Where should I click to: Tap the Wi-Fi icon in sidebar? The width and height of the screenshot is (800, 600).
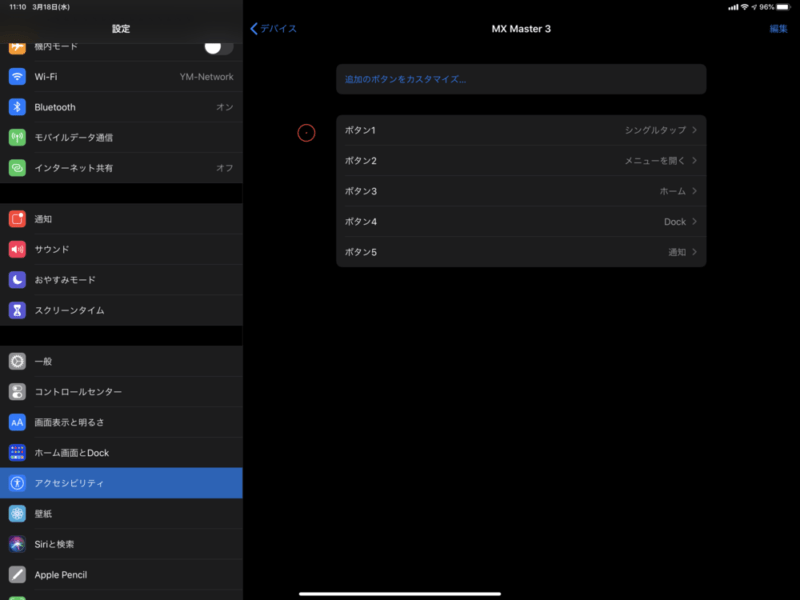[x=17, y=77]
